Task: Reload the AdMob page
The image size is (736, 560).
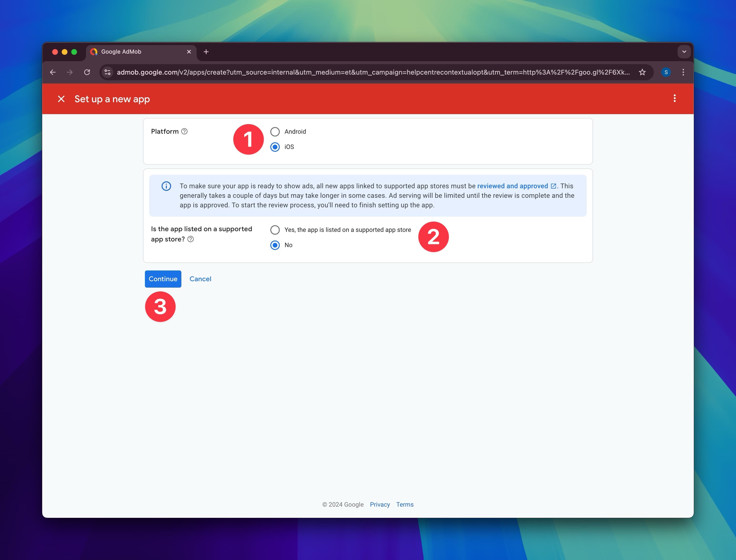Action: (87, 72)
